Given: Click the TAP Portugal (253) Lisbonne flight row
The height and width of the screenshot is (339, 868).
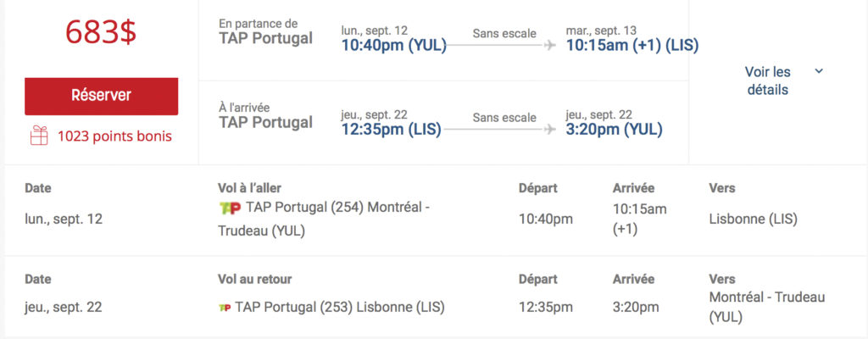Looking at the screenshot, I should [339, 307].
